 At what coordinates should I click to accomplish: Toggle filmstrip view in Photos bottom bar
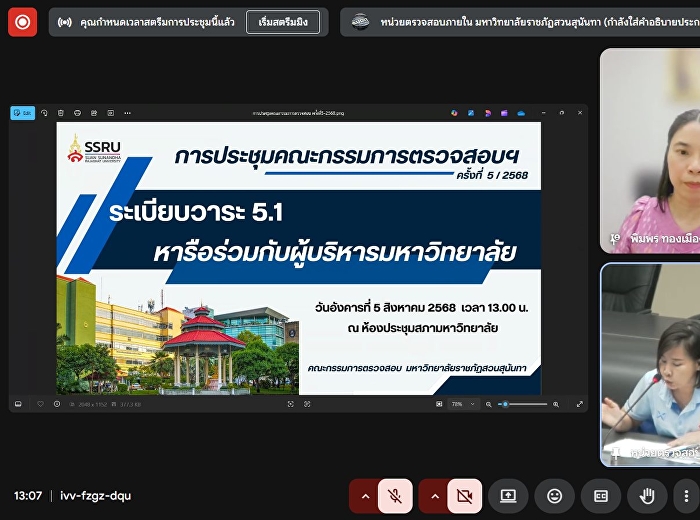[x=18, y=404]
